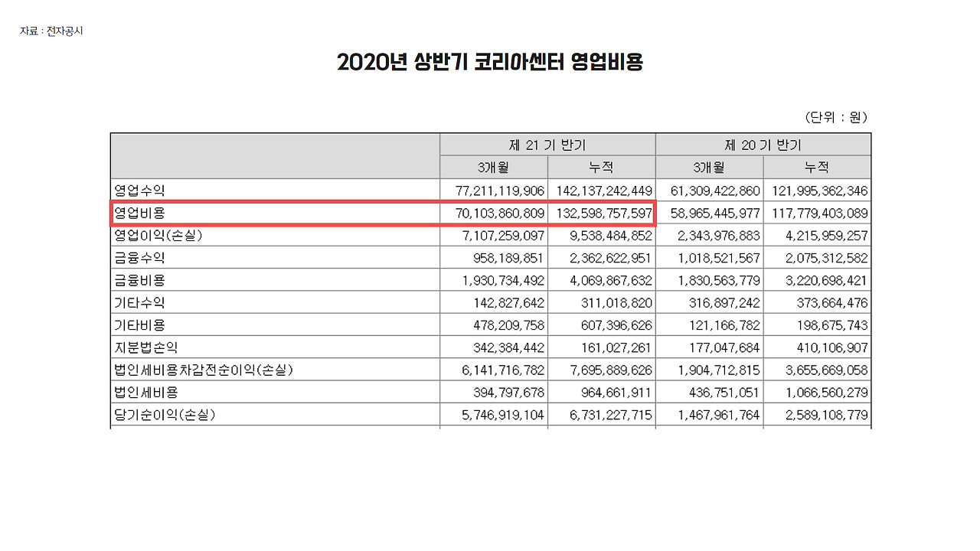This screenshot has height=551, width=980.
Task: Select the 금융비용 row label
Action: [139, 280]
